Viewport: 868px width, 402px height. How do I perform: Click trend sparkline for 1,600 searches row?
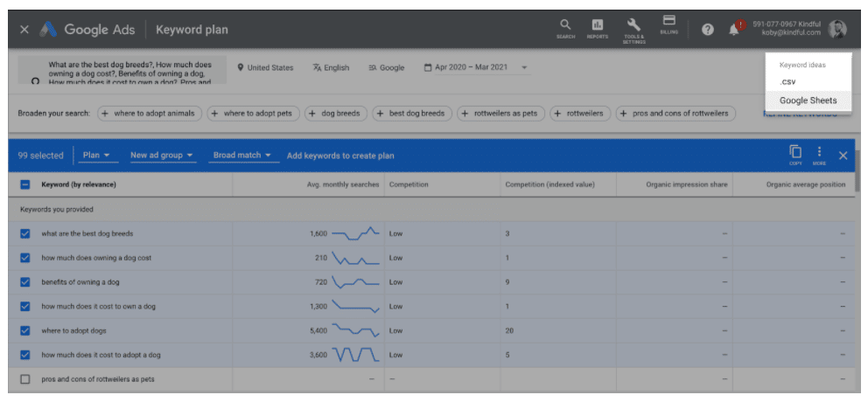click(355, 233)
